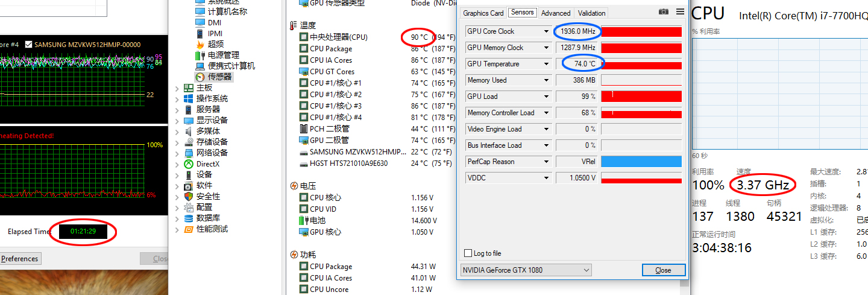Select the Sensors tab in GPU-Z
Screen dimensions: 868x295
pyautogui.click(x=522, y=12)
